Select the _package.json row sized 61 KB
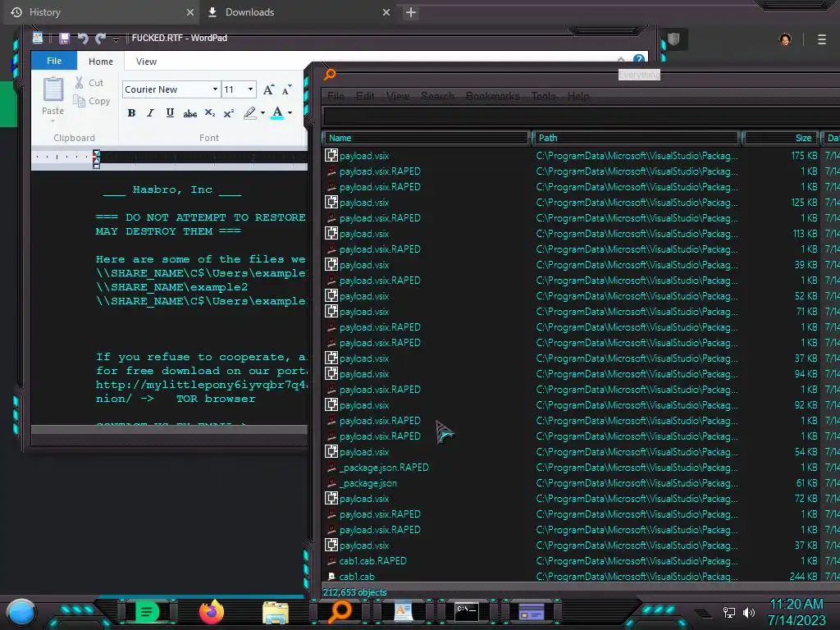The image size is (840, 630). click(x=582, y=483)
